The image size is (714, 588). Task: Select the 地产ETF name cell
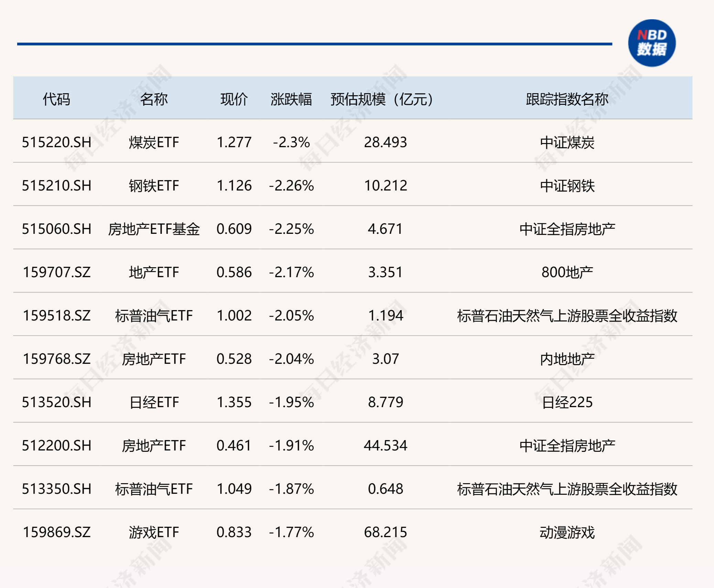tap(154, 272)
